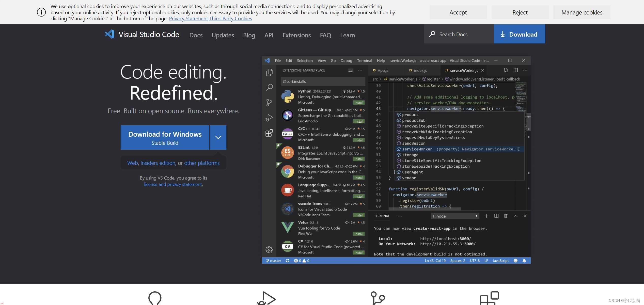644x305 pixels.
Task: Open the Run and Debug icon in activity bar
Action: point(269,118)
